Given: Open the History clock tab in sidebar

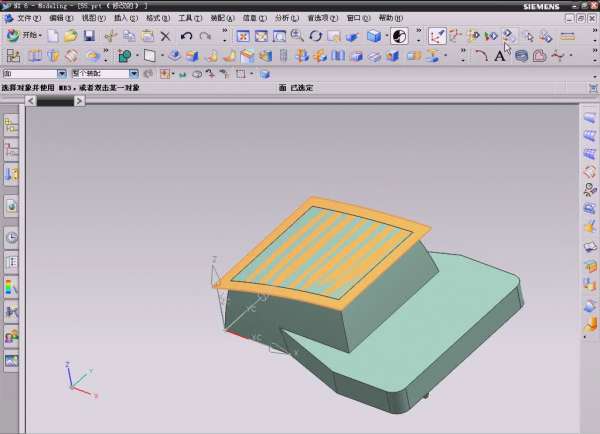Looking at the screenshot, I should (x=11, y=238).
